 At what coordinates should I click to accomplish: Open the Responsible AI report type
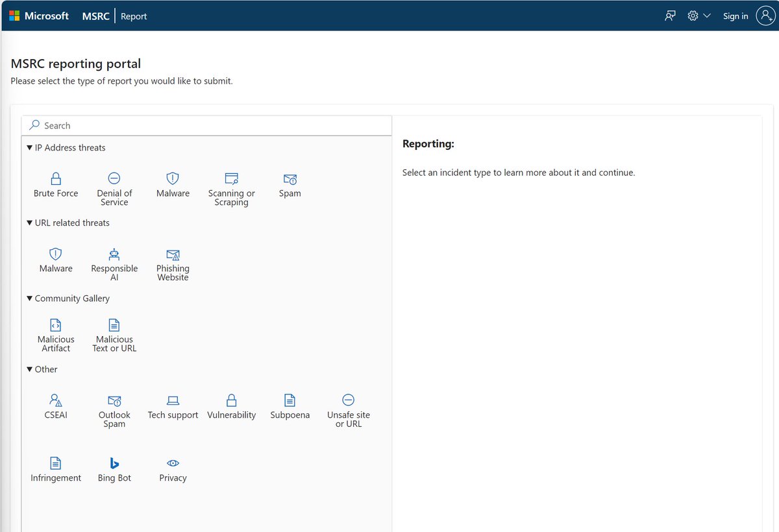click(114, 265)
